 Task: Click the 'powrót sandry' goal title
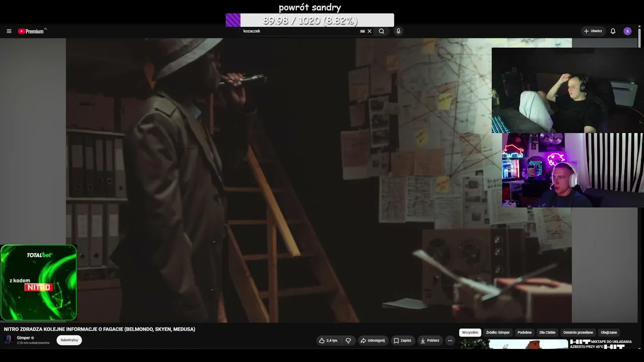pyautogui.click(x=310, y=7)
